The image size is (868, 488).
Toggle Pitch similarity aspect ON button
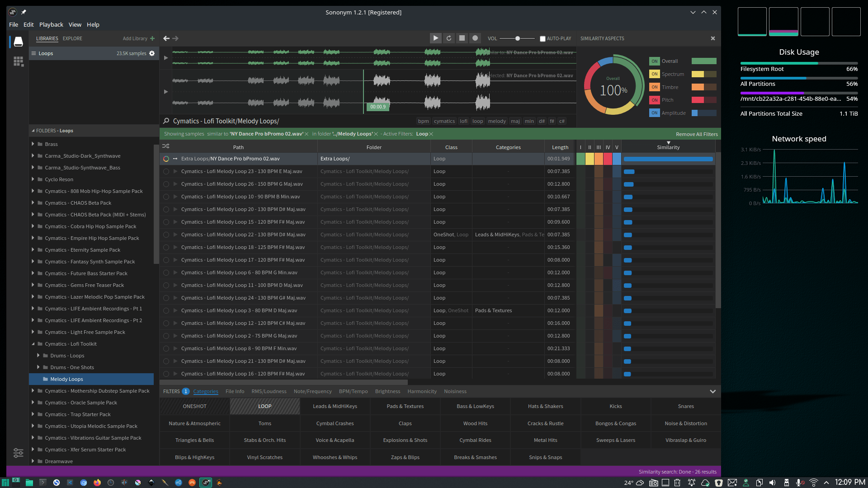[654, 100]
